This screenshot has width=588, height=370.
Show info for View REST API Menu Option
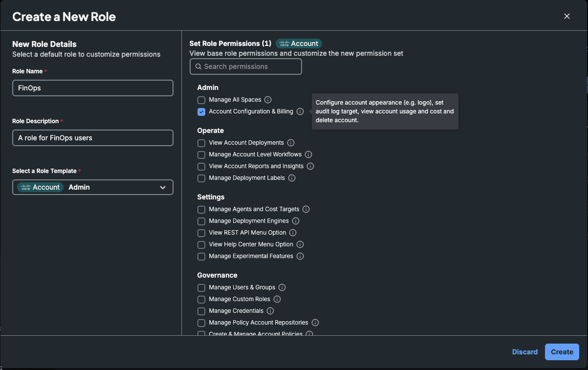(293, 233)
